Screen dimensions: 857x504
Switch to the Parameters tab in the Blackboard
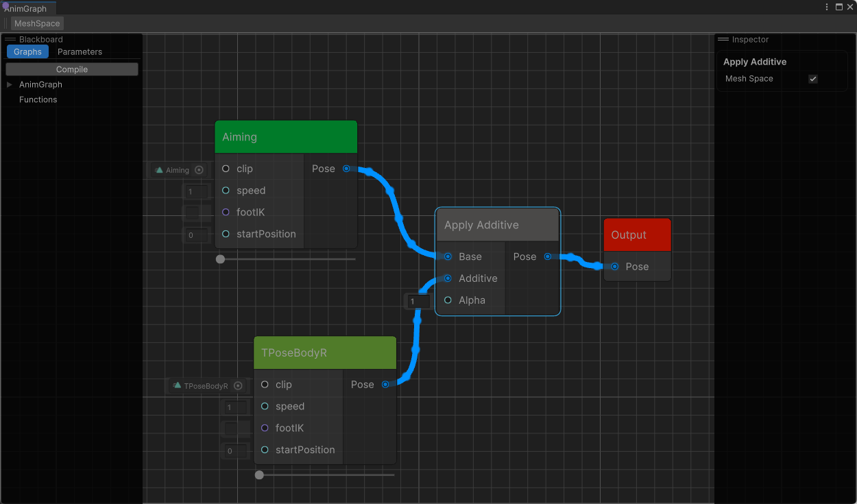[80, 52]
